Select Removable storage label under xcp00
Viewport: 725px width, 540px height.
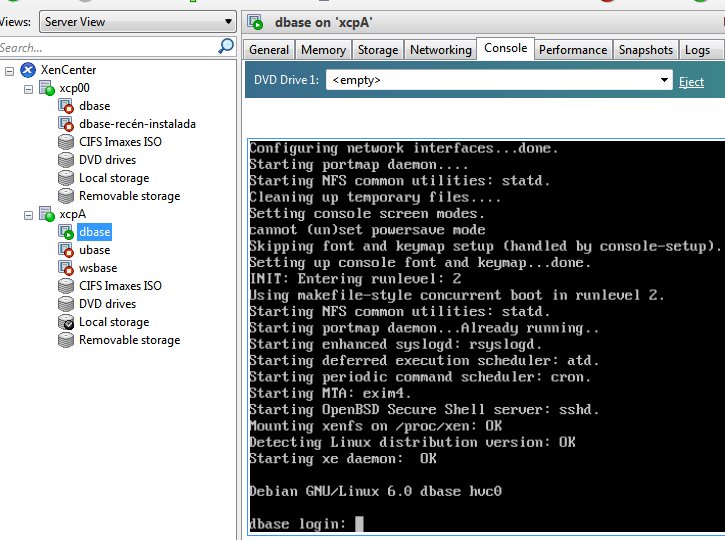(x=129, y=196)
